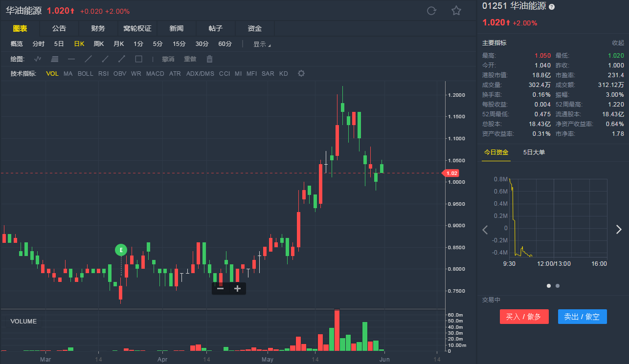
Task: Go to previous fund panel with left arrow
Action: [485, 230]
